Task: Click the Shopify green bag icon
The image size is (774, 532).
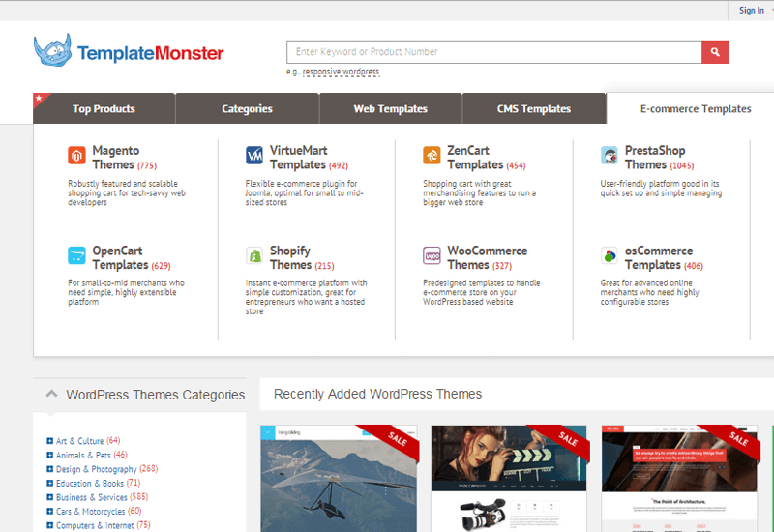Action: 254,255
